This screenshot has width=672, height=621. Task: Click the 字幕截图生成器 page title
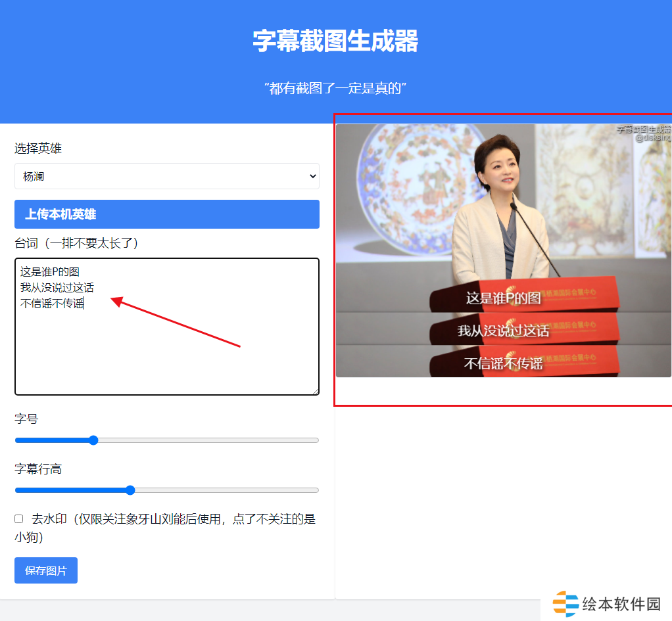(x=335, y=41)
